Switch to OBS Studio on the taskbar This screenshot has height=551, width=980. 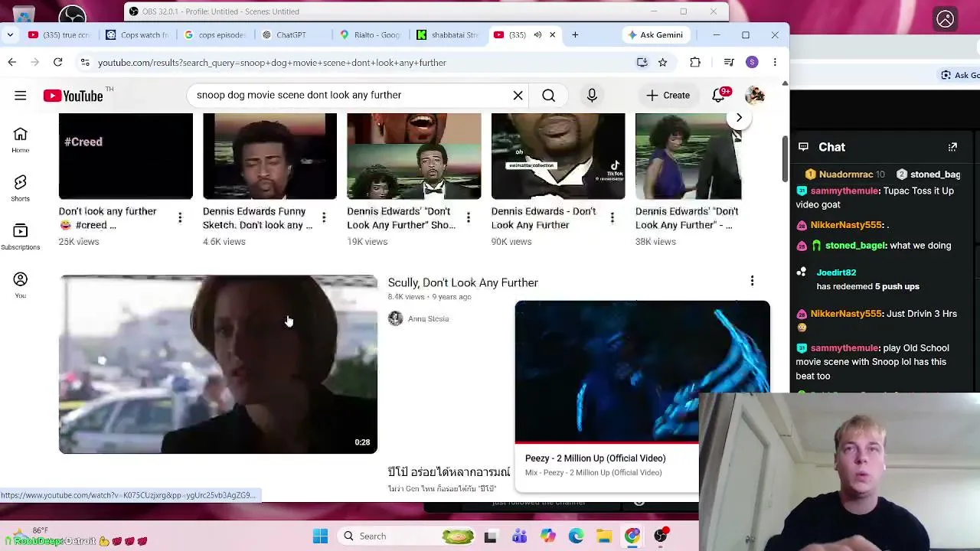[x=661, y=536]
